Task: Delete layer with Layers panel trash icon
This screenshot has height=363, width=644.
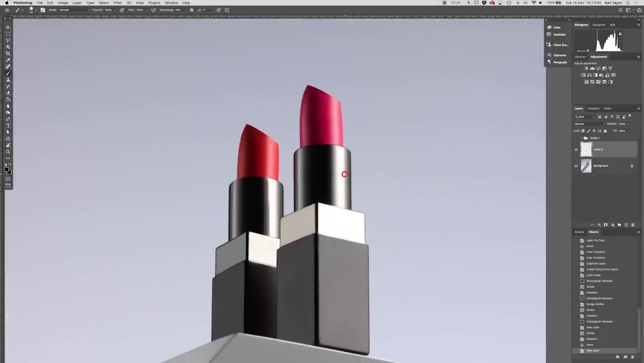Action: 633,225
